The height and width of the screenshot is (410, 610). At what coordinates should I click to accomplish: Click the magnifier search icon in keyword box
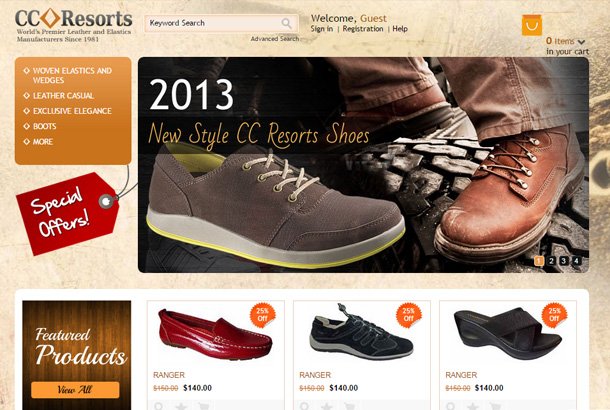(286, 23)
